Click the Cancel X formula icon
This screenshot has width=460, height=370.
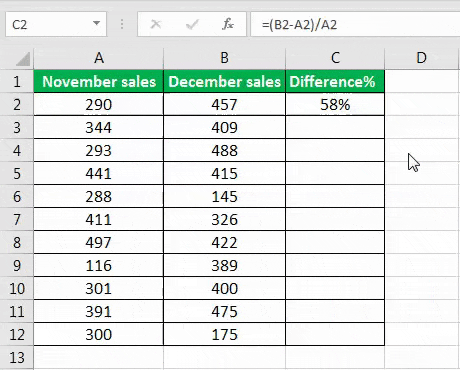tap(156, 24)
